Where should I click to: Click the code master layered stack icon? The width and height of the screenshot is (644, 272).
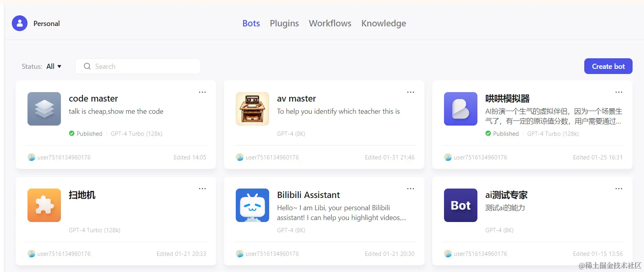click(x=44, y=109)
